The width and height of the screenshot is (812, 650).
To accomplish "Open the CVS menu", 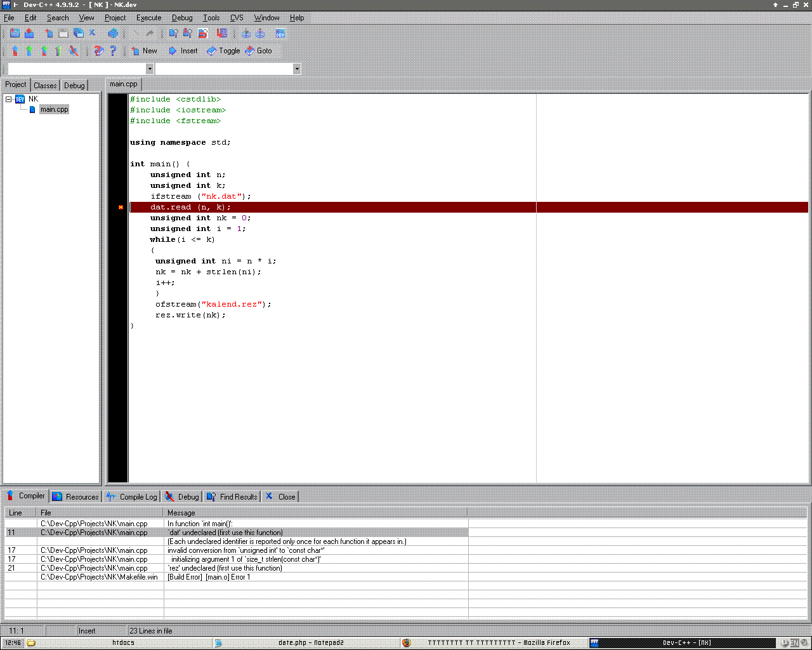I will (237, 18).
